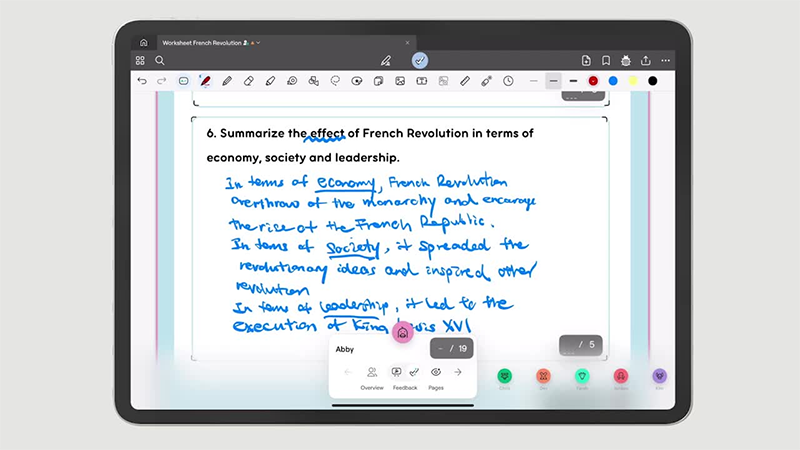Image resolution: width=800 pixels, height=450 pixels.
Task: Tap question 6 Summarize the effect text
Action: pos(370,145)
